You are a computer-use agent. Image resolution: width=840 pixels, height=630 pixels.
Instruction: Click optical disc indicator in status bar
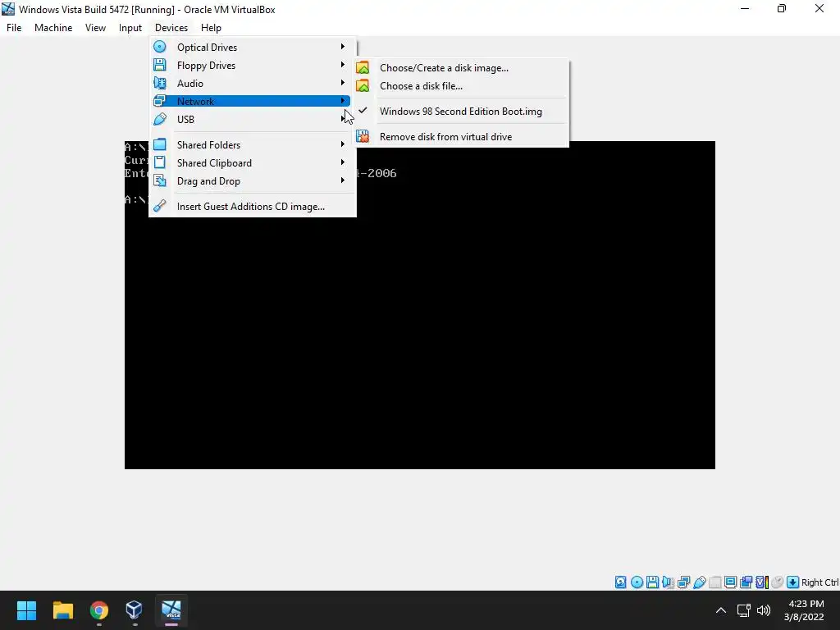tap(637, 582)
